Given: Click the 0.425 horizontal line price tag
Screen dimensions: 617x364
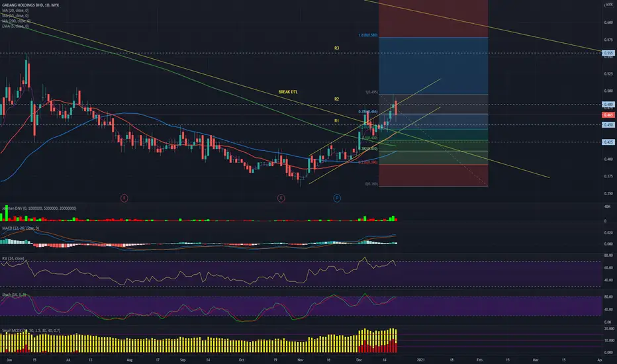Looking at the screenshot, I should click(x=608, y=142).
